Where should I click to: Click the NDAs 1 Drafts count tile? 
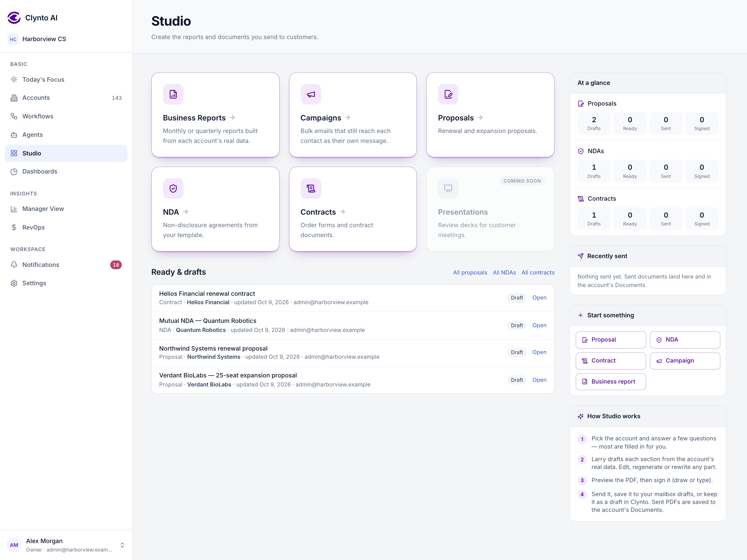[x=594, y=171]
